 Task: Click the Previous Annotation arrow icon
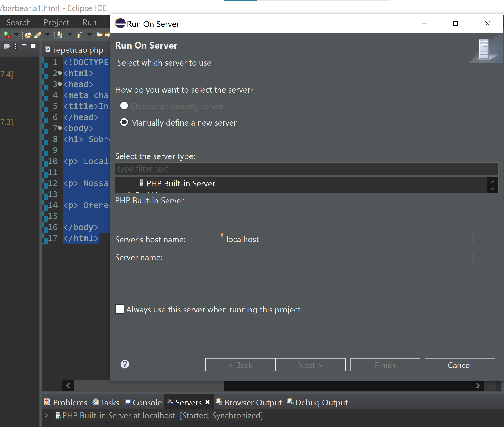(80, 35)
